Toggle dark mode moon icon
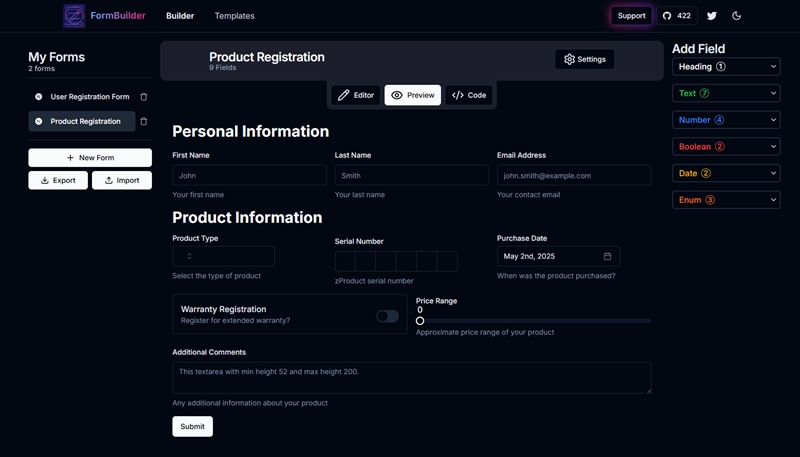 click(737, 16)
